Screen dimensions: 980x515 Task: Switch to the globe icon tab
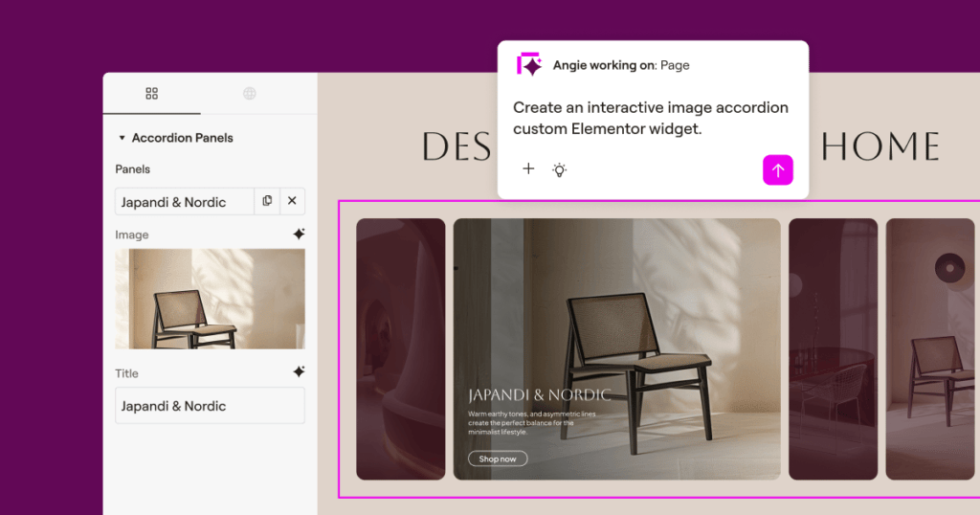pyautogui.click(x=250, y=94)
